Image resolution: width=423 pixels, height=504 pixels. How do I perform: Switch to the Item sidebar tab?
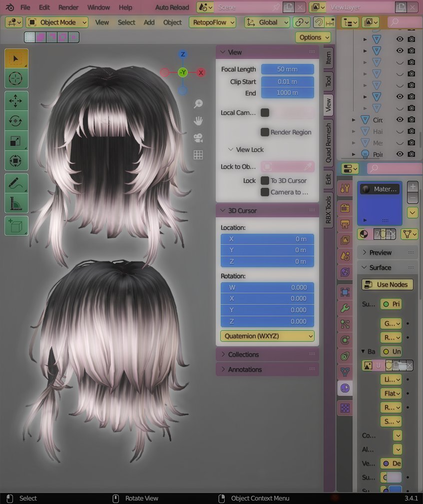pyautogui.click(x=328, y=58)
